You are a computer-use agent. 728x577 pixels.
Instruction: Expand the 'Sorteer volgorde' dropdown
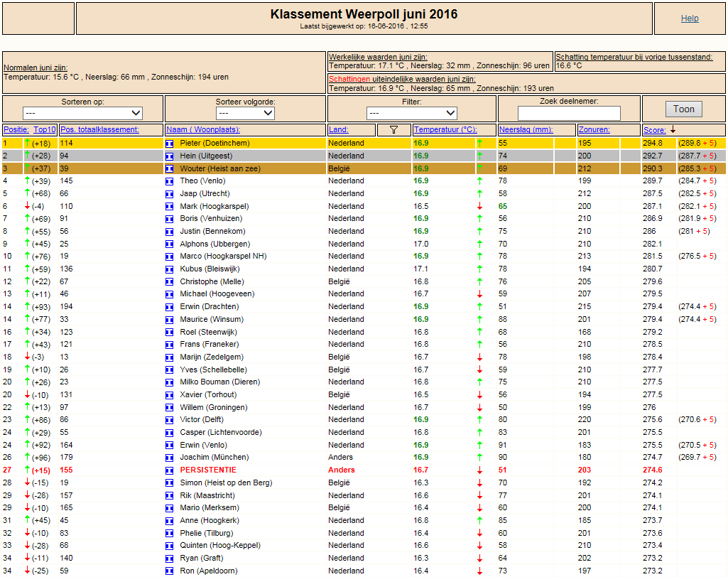(245, 113)
